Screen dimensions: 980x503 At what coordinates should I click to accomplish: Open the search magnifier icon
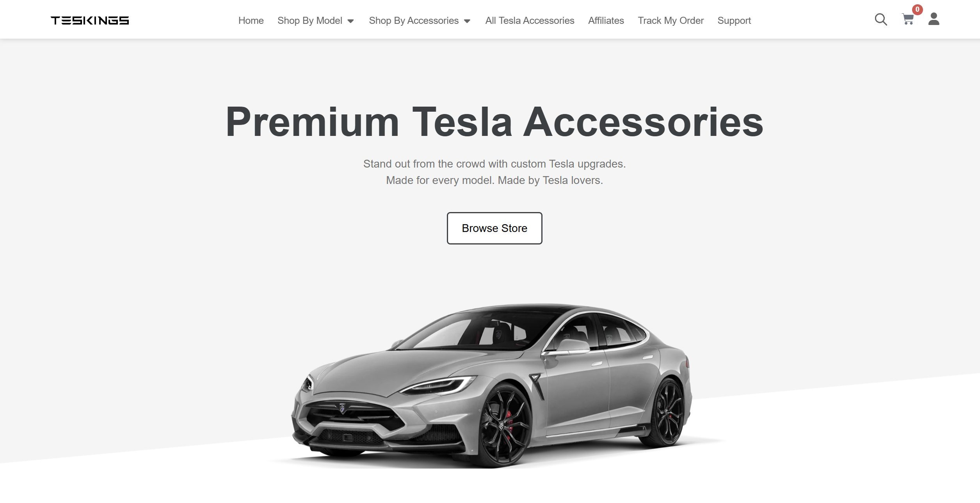pyautogui.click(x=880, y=19)
